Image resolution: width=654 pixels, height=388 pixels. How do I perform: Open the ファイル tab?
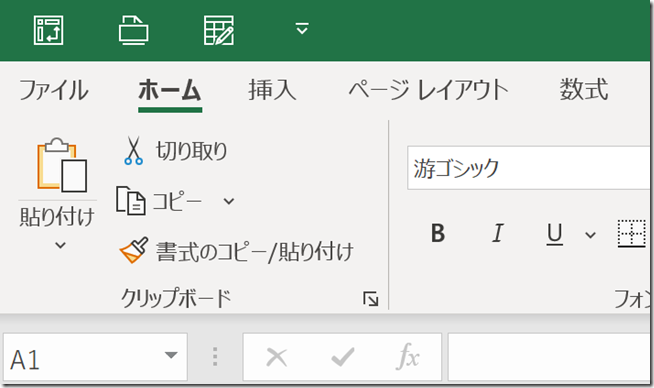pyautogui.click(x=54, y=90)
